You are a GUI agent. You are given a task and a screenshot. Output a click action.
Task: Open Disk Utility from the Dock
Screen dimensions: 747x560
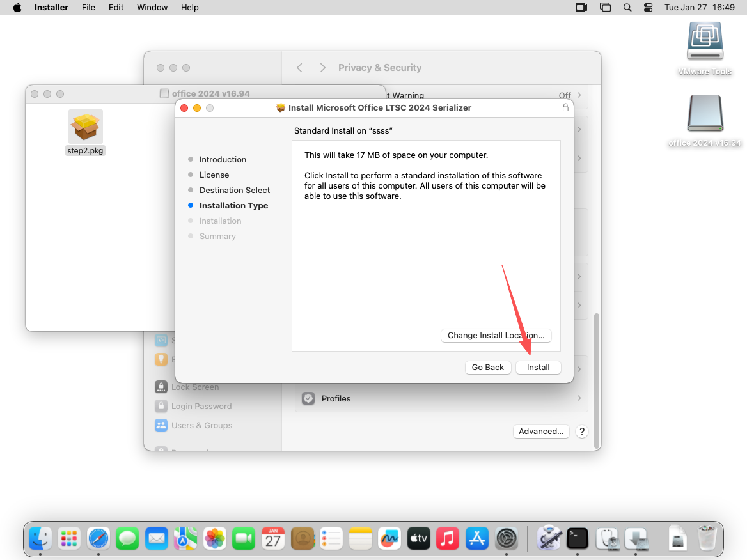coord(606,538)
